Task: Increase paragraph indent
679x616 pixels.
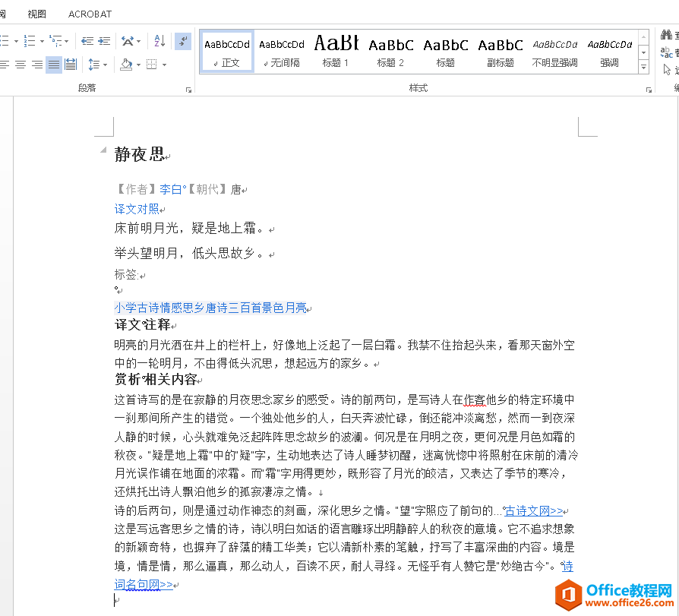Action: pos(104,41)
